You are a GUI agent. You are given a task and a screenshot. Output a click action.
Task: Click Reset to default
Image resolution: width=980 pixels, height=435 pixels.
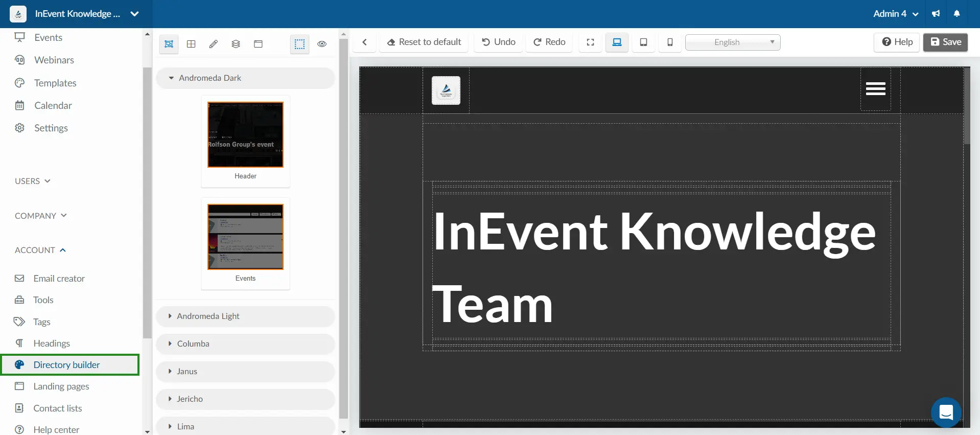click(x=424, y=42)
